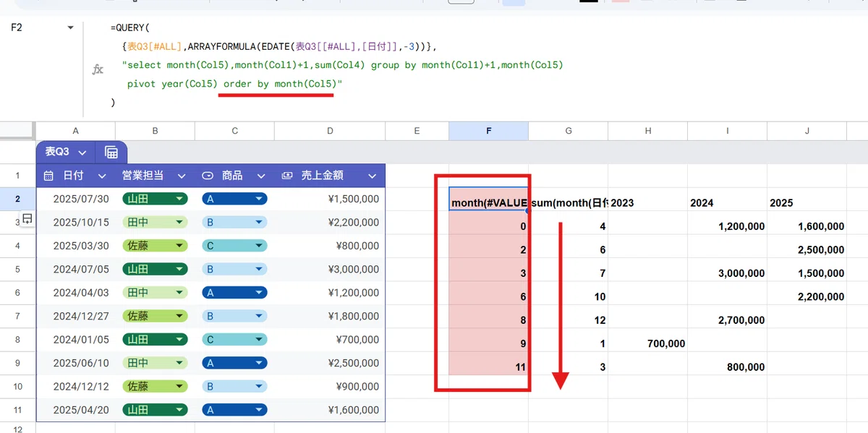Image resolution: width=868 pixels, height=433 pixels.
Task: Select the highlighted column F header
Action: click(488, 131)
